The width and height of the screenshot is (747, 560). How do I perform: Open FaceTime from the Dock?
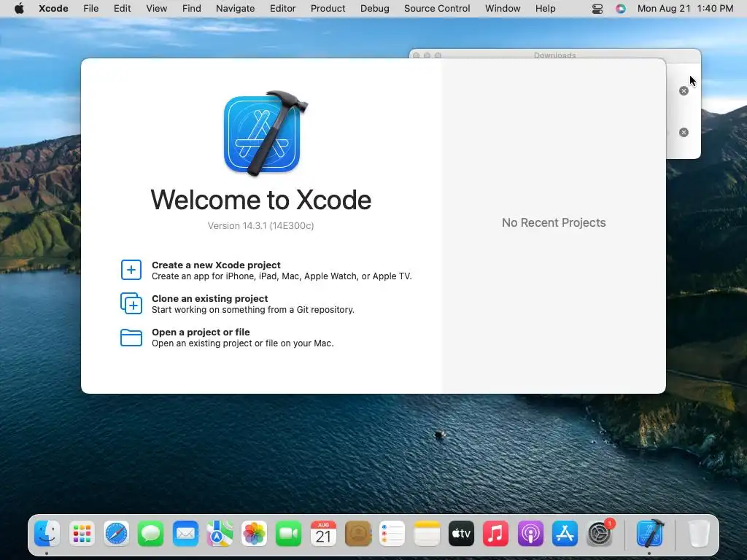point(289,533)
